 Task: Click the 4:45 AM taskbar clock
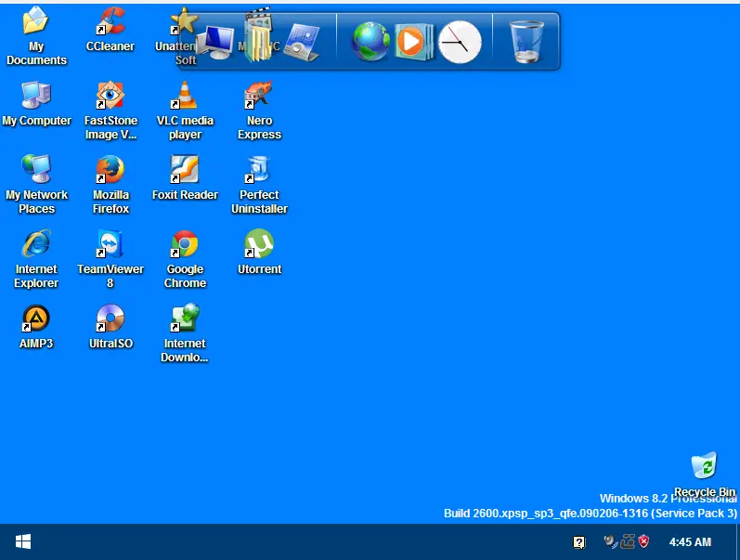click(x=690, y=542)
